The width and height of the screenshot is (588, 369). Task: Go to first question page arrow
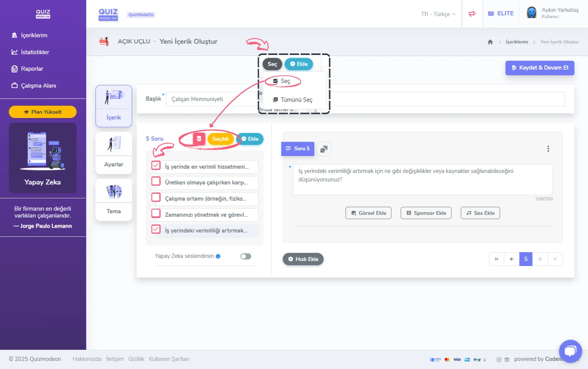[496, 259]
